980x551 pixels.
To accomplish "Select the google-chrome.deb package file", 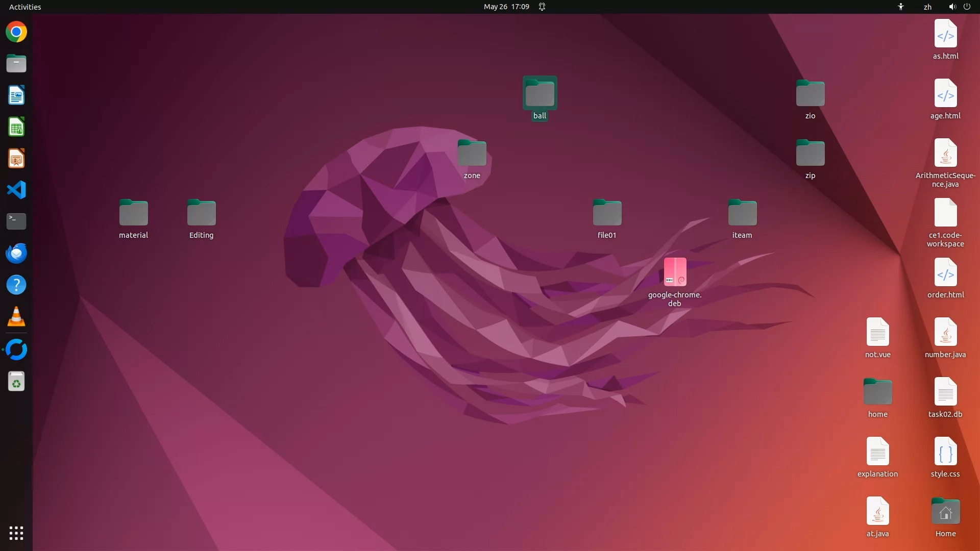I will tap(675, 272).
